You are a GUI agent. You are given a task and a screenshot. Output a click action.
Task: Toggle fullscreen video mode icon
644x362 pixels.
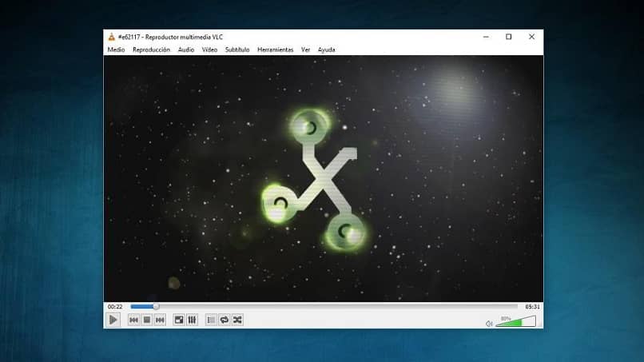pos(179,320)
